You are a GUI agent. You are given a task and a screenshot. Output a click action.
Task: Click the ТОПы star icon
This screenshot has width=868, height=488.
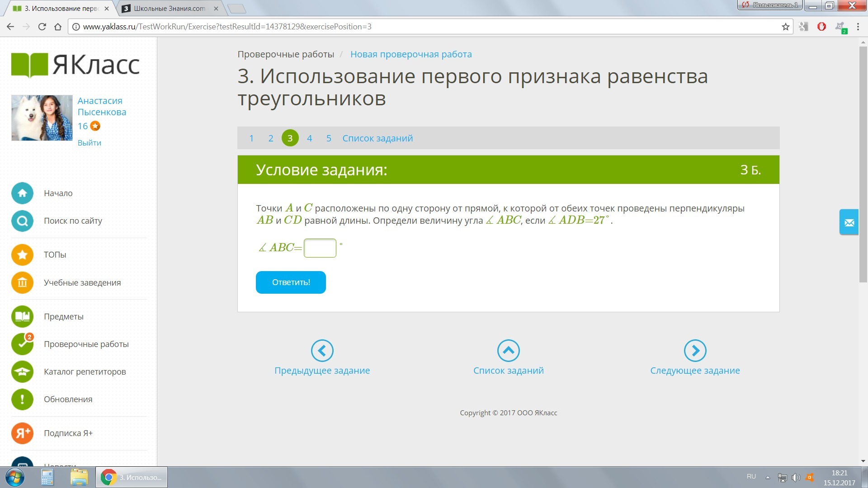[x=22, y=255]
